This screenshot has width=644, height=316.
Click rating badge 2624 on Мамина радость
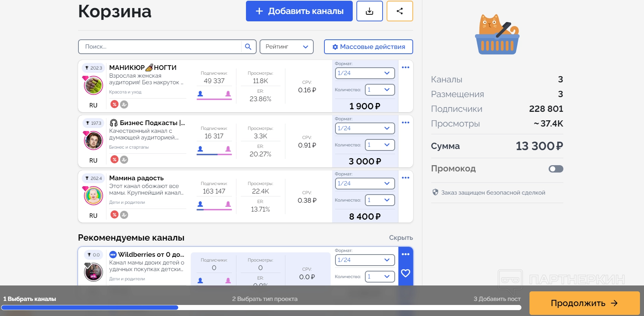tap(94, 178)
